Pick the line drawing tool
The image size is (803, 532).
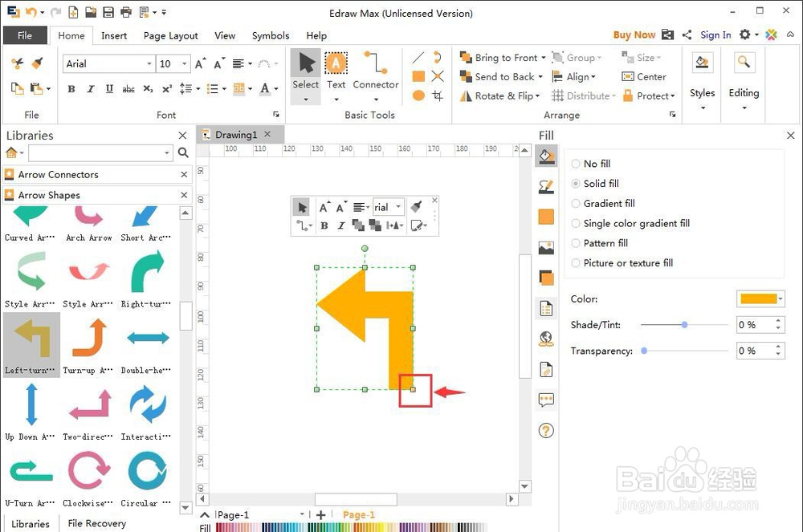[x=418, y=57]
